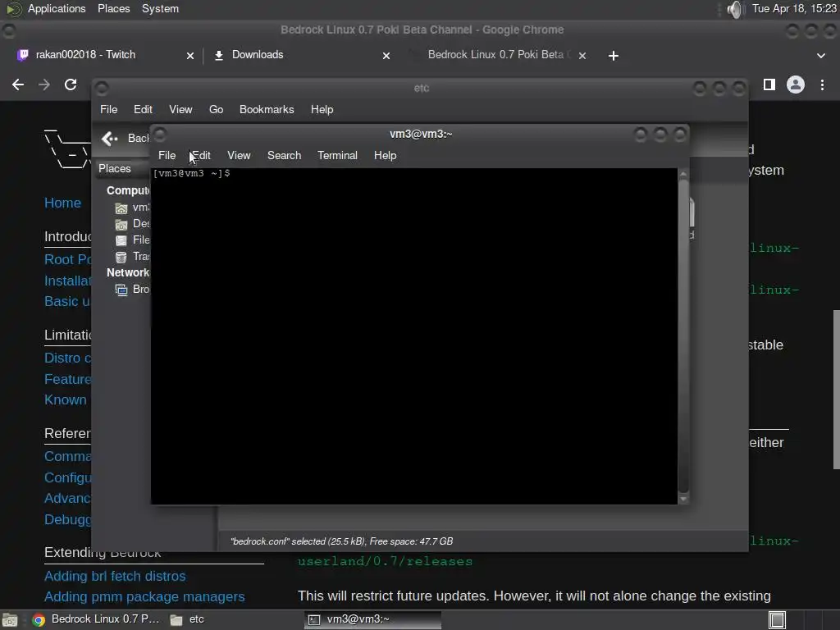Open the terminal File menu
840x630 pixels.
pyautogui.click(x=167, y=155)
